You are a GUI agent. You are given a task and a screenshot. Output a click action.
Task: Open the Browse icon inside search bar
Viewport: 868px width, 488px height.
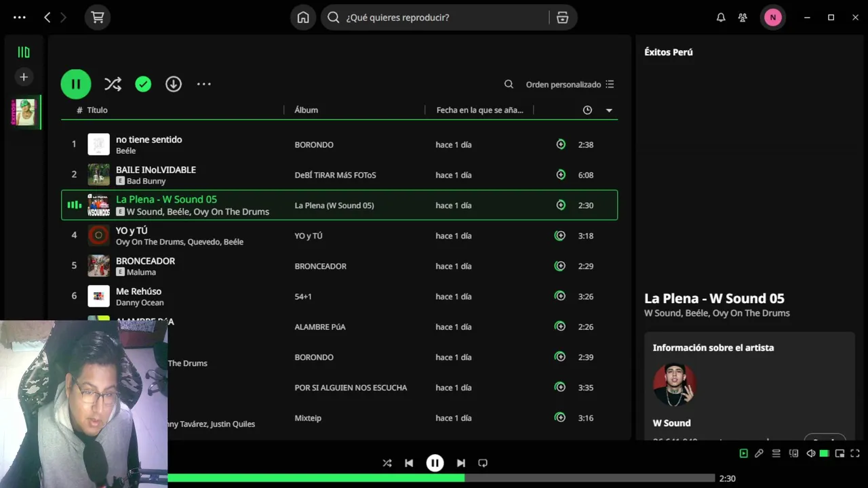click(x=562, y=18)
